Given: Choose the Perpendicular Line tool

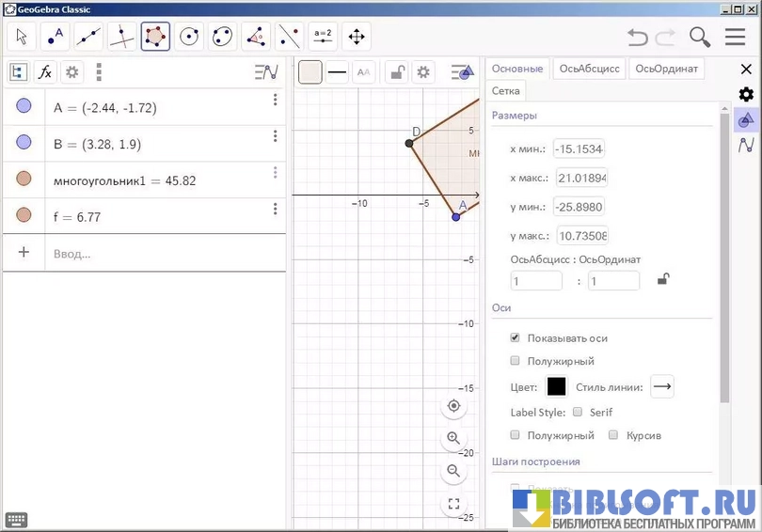Looking at the screenshot, I should [122, 37].
